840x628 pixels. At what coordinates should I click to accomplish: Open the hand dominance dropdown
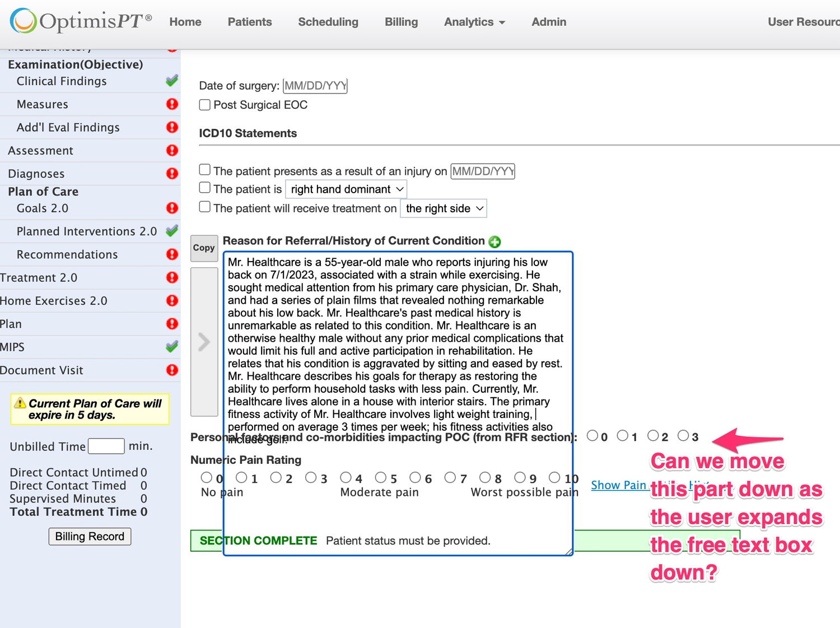pos(346,189)
